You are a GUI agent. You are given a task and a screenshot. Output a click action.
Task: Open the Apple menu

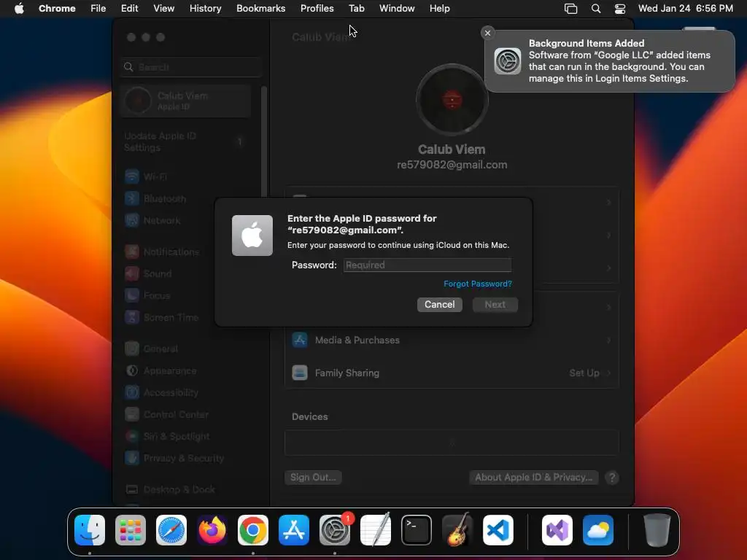pos(19,8)
